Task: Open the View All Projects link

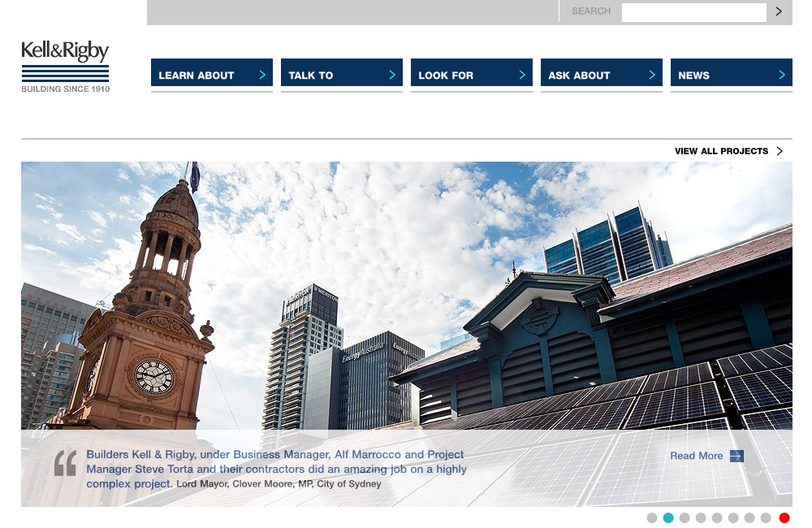Action: 721,151
